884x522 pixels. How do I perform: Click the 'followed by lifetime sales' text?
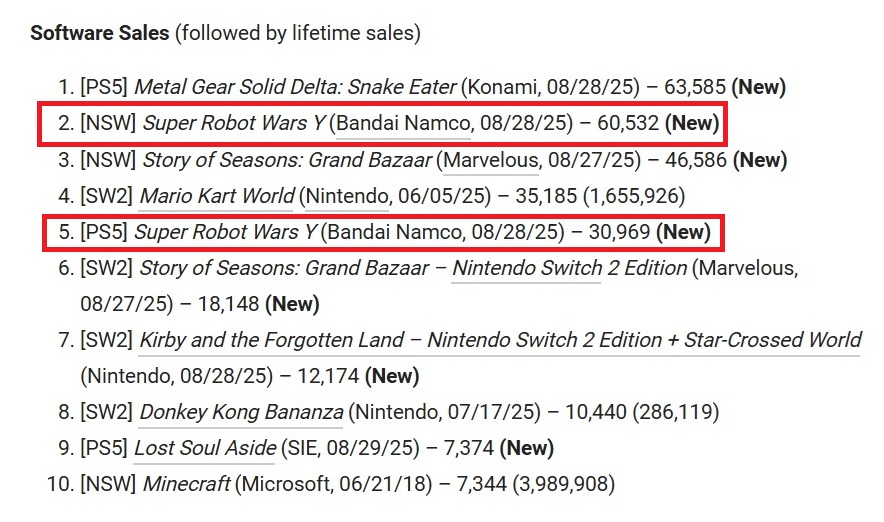[298, 33]
